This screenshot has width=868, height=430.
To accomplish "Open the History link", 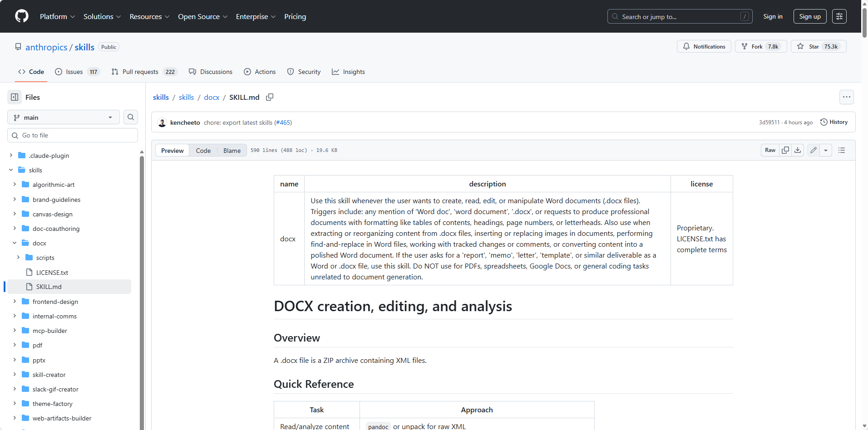I will pyautogui.click(x=834, y=122).
